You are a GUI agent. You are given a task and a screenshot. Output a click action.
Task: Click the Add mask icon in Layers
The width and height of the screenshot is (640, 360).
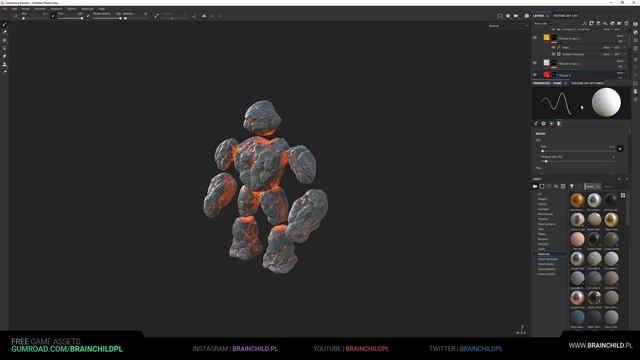tap(591, 23)
